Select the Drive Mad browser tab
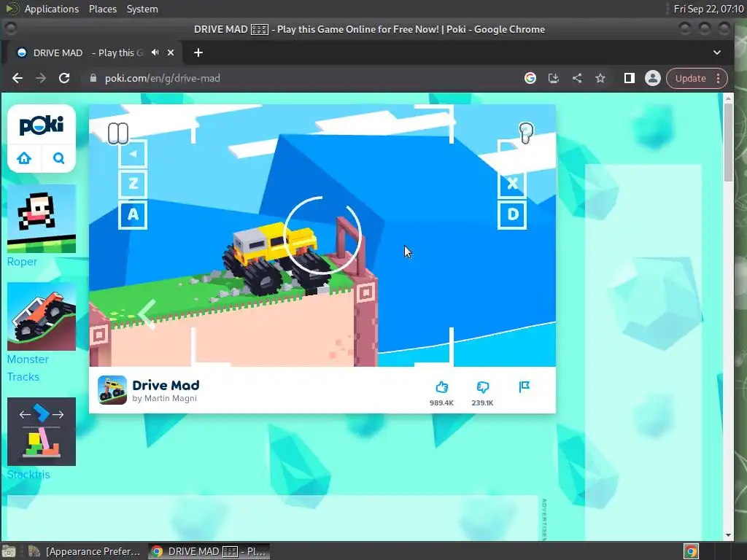 (x=91, y=52)
